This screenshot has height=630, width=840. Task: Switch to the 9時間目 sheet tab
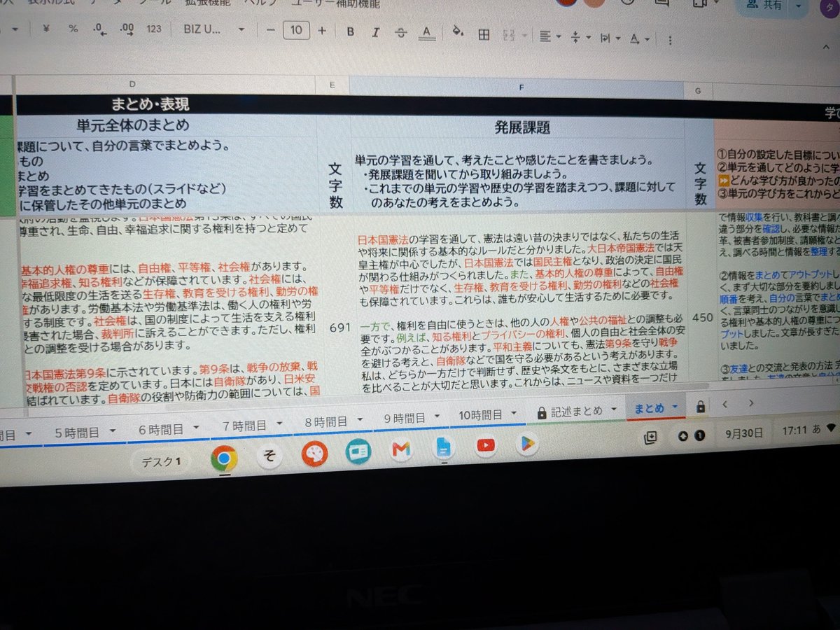[x=412, y=418]
